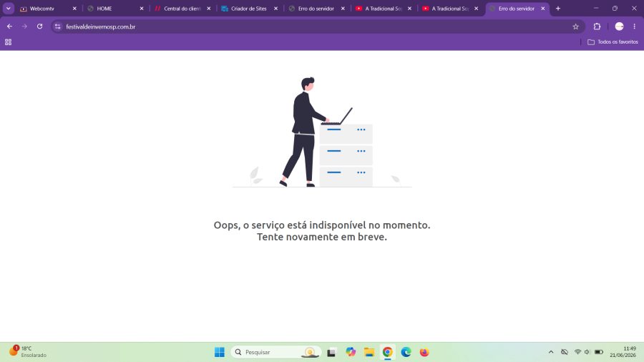Screen dimensions: 644x362
Task: Open the Extensions puzzle icon
Action: click(597, 26)
